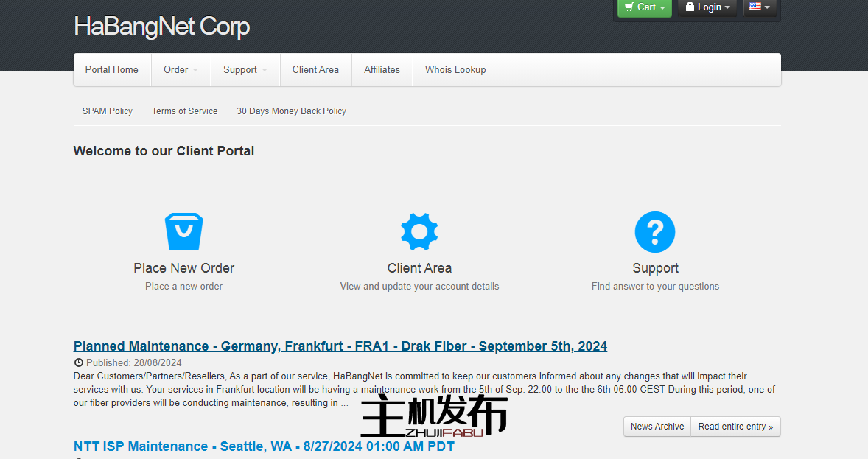Open the language flag selector dropdown
Image resolution: width=868 pixels, height=459 pixels.
(760, 7)
